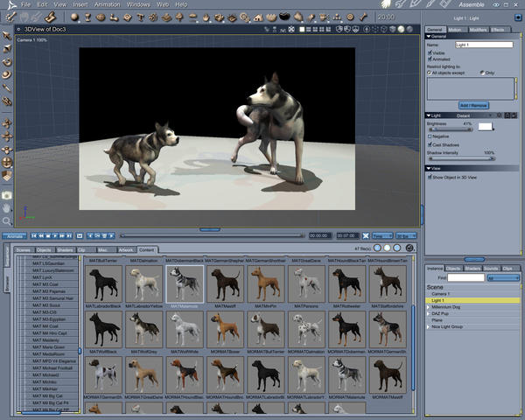This screenshot has width=525, height=420.
Task: Uncheck the Visible checkbox
Action: 429,52
